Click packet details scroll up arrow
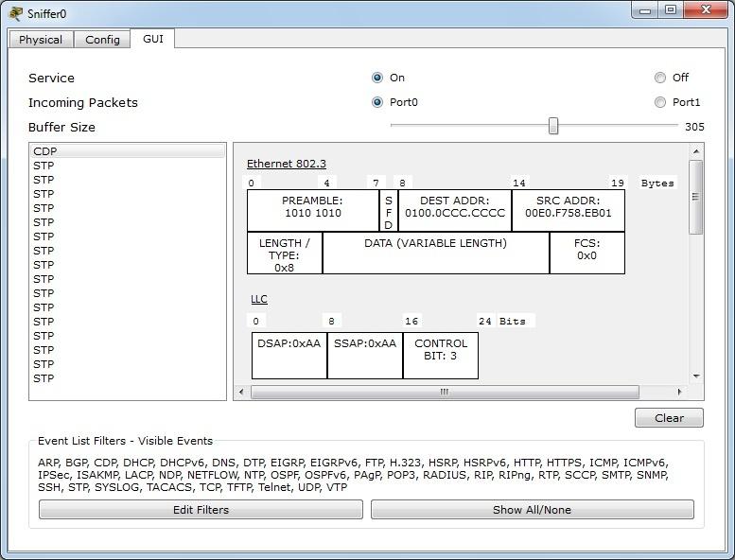Screen dimensions: 735x560 (696, 151)
